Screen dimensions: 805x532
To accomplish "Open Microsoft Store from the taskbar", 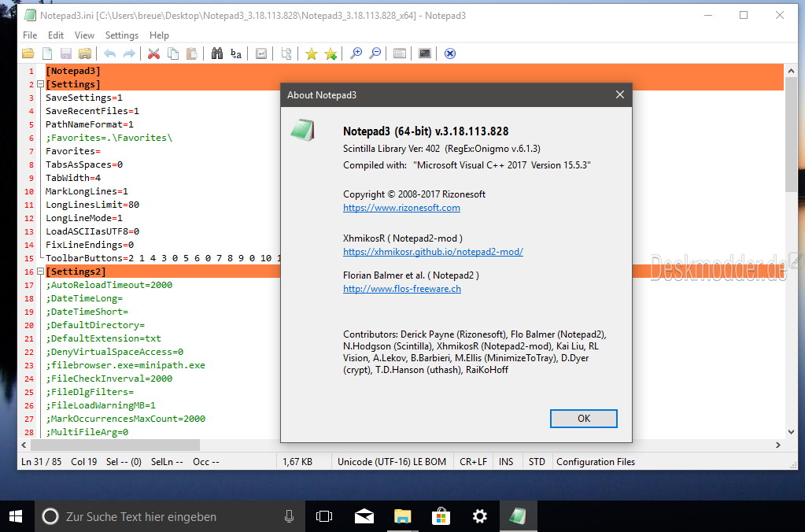I will click(441, 516).
